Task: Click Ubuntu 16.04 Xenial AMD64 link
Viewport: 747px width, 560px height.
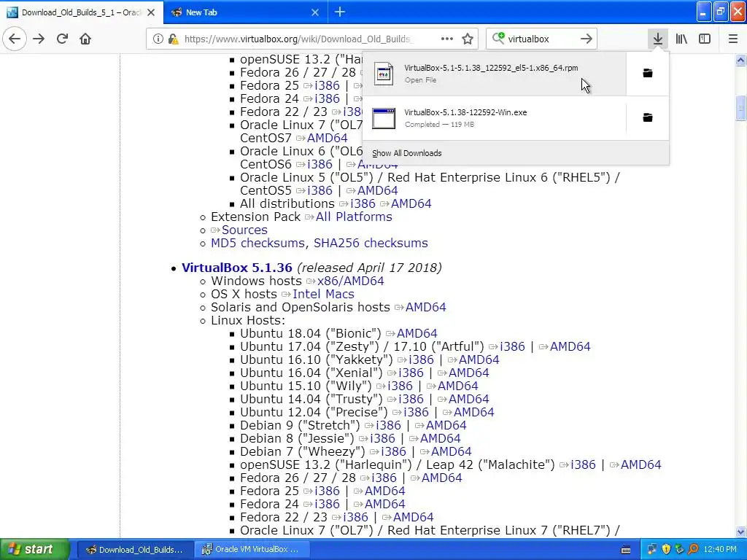Action: [469, 373]
